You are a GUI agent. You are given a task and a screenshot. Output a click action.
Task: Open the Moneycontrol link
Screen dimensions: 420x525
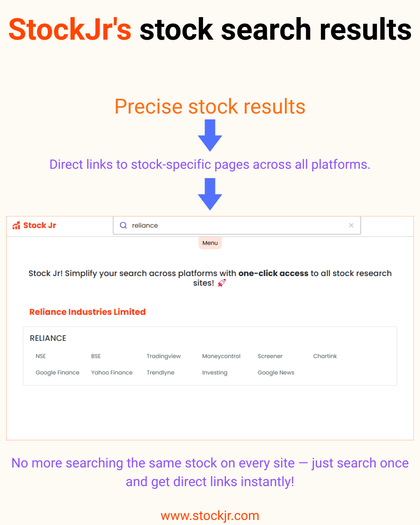(221, 356)
